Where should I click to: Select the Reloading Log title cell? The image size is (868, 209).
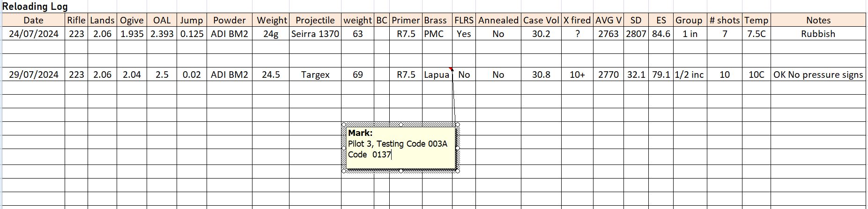click(x=35, y=7)
